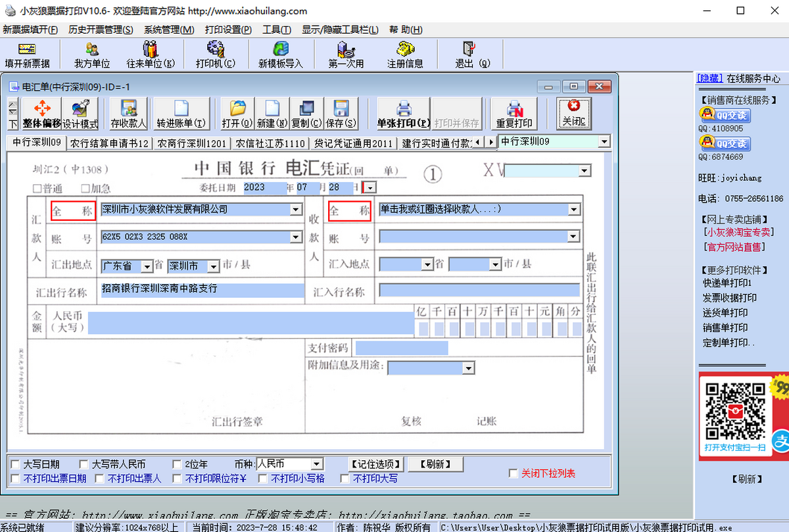Viewport: 789px width, 532px height.
Task: Switch to 设计模式 design mode
Action: click(x=80, y=114)
